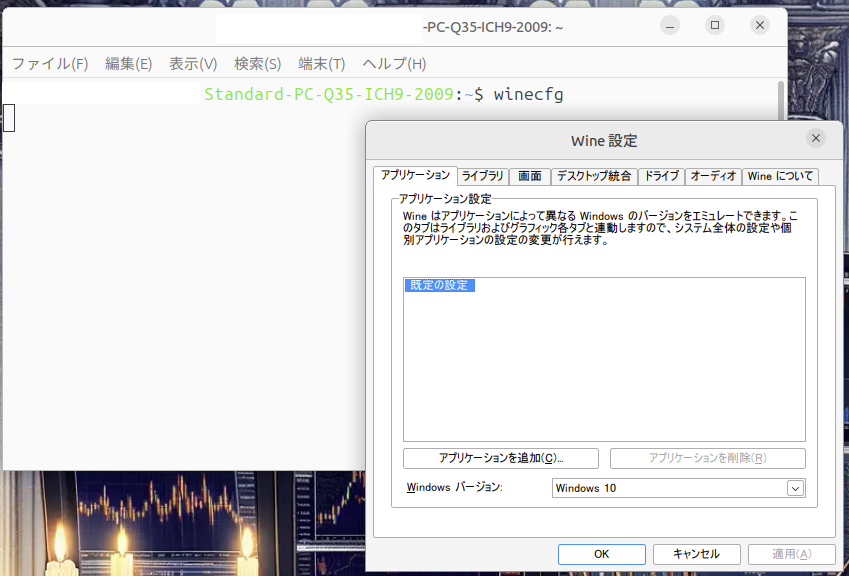
Task: Open the 端末(T) menu
Action: pyautogui.click(x=322, y=64)
